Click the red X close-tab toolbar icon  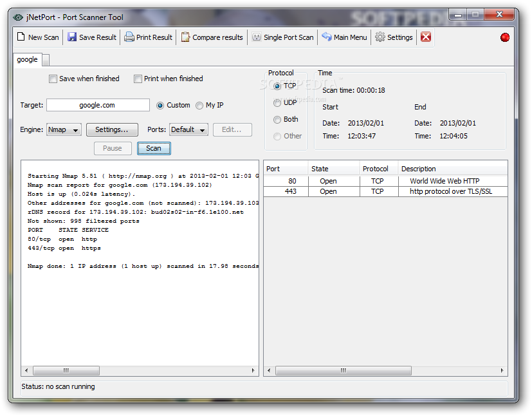[x=426, y=37]
